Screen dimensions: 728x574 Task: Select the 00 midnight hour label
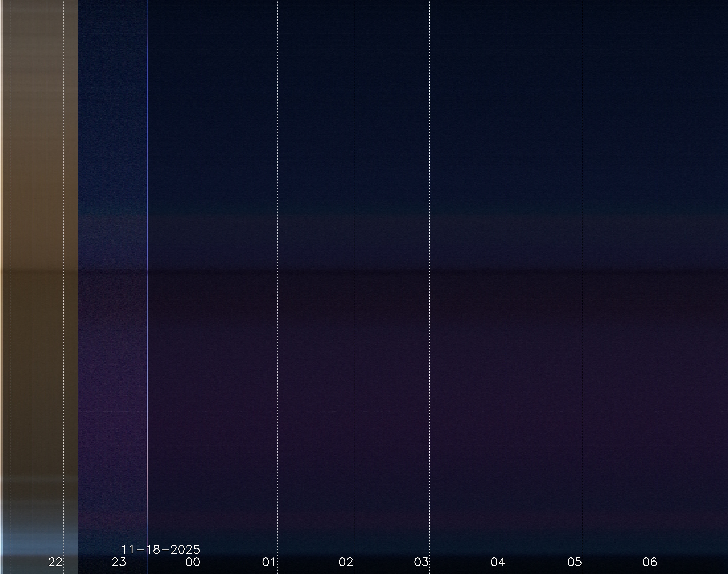[x=193, y=562]
